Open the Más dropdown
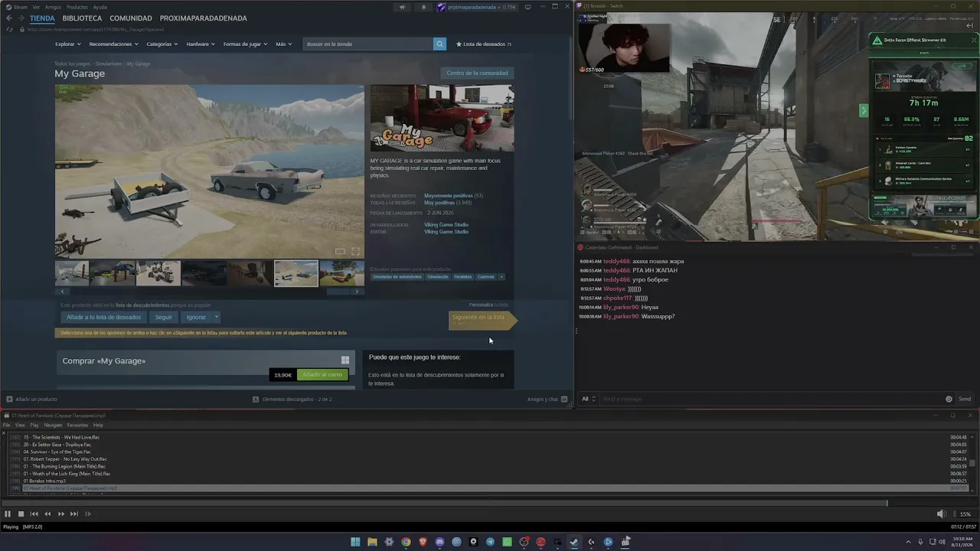Screen dimensions: 980x551 [x=283, y=44]
